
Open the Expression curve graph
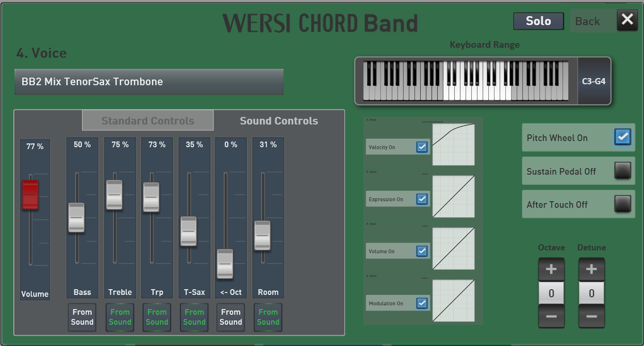pyautogui.click(x=454, y=196)
